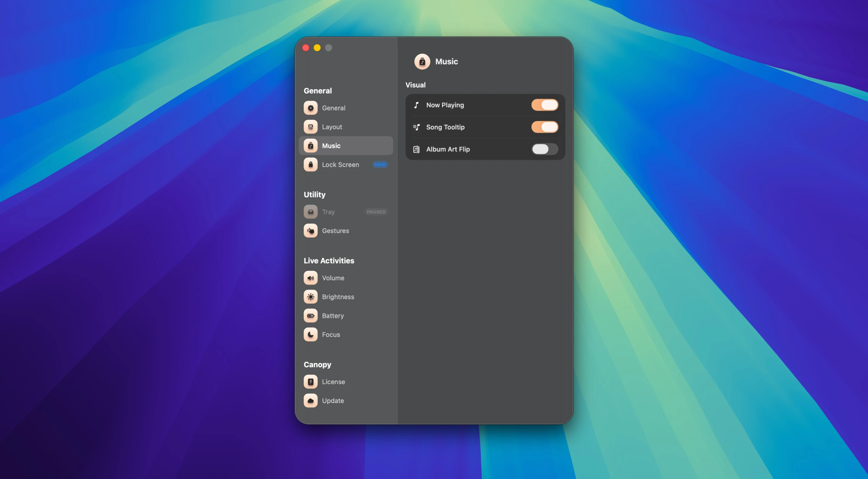This screenshot has height=479, width=868.
Task: Click the Music page title text
Action: 446,62
